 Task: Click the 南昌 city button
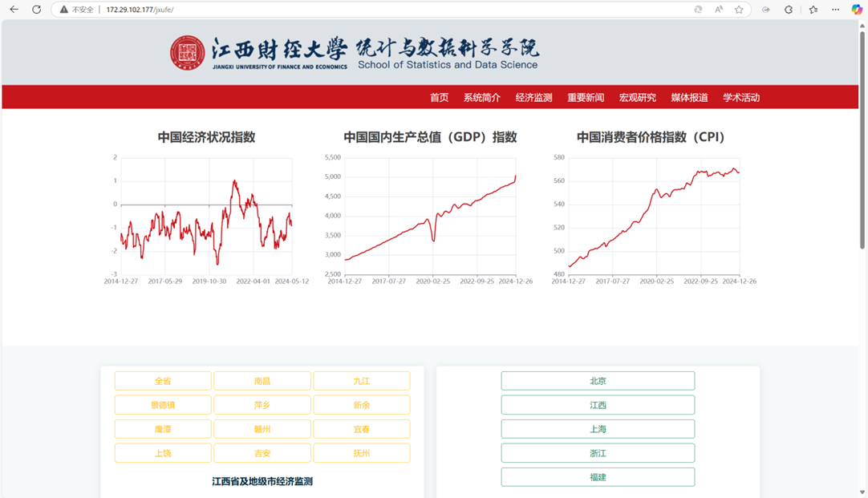point(262,381)
